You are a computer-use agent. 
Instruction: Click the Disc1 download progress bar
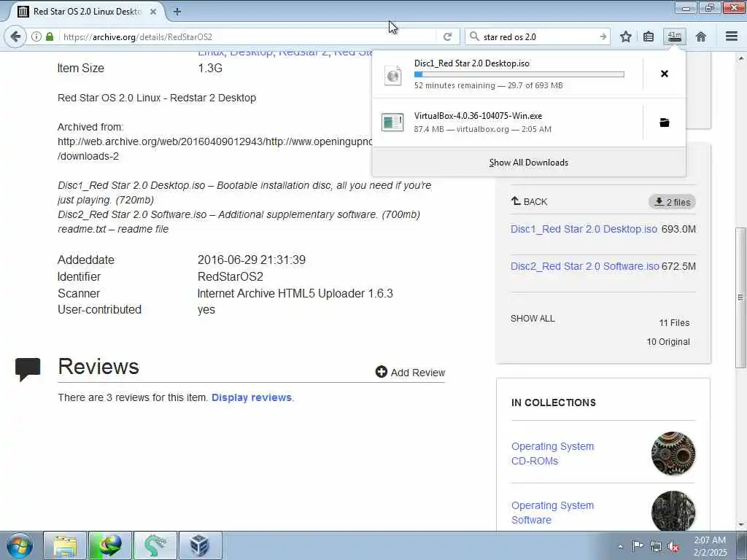(519, 74)
